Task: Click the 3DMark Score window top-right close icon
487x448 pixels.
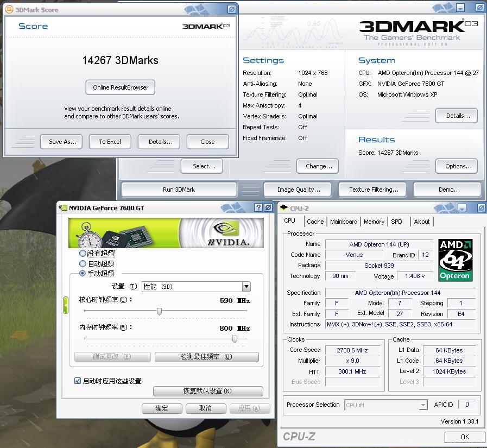Action: coord(231,9)
